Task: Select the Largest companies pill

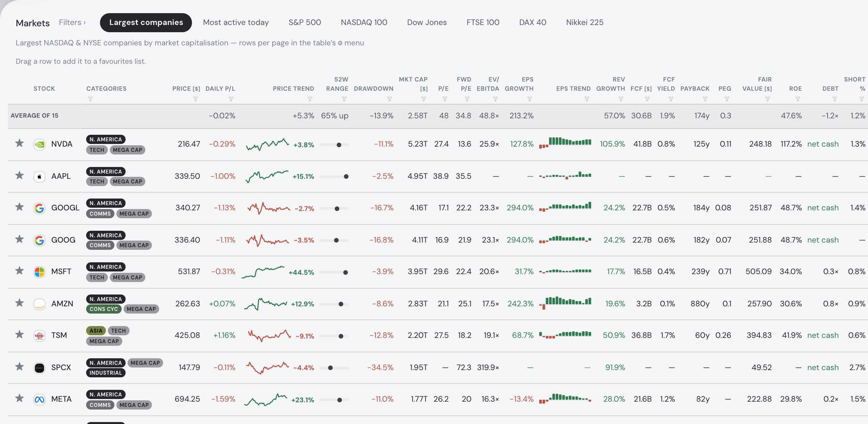Action: [x=146, y=23]
